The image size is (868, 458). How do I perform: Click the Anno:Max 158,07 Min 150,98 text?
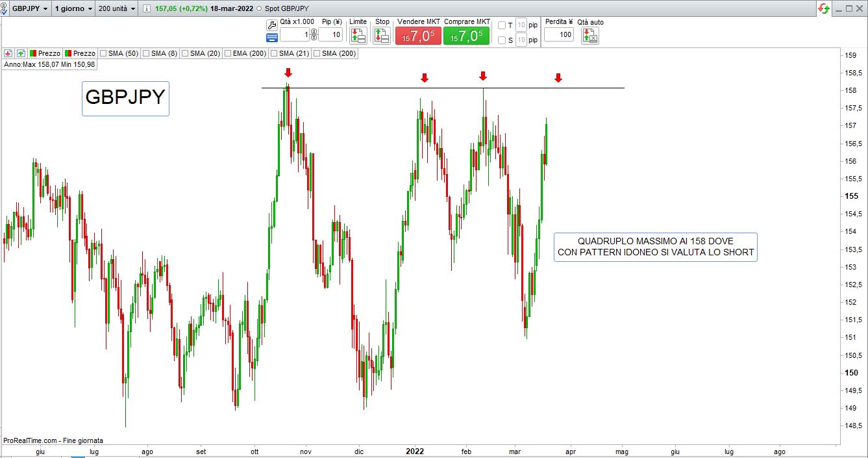[x=49, y=64]
